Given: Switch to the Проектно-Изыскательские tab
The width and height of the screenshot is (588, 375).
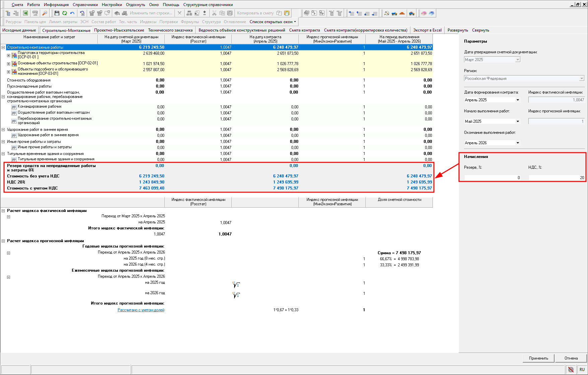Looking at the screenshot, I should point(119,30).
